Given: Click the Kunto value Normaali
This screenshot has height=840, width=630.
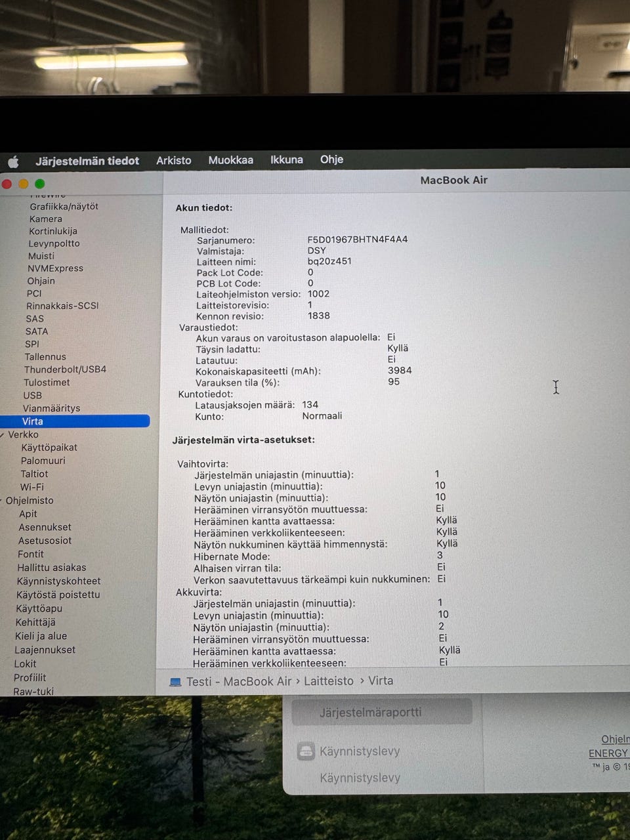Looking at the screenshot, I should tap(322, 416).
